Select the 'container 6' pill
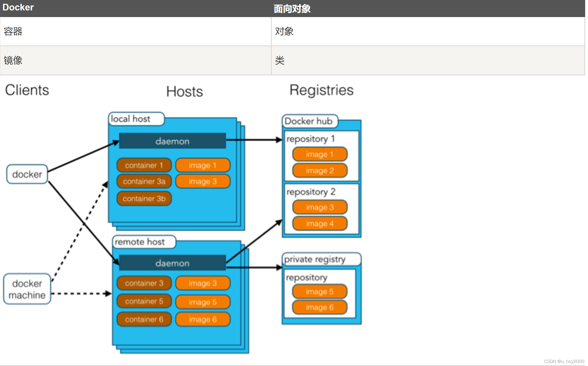The height and width of the screenshot is (366, 588). [x=144, y=319]
